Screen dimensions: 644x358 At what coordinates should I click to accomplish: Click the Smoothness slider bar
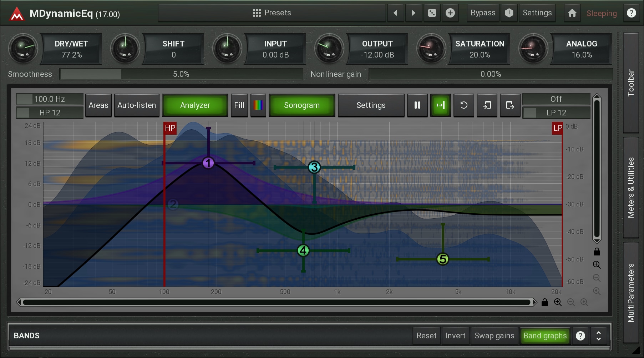coord(181,74)
